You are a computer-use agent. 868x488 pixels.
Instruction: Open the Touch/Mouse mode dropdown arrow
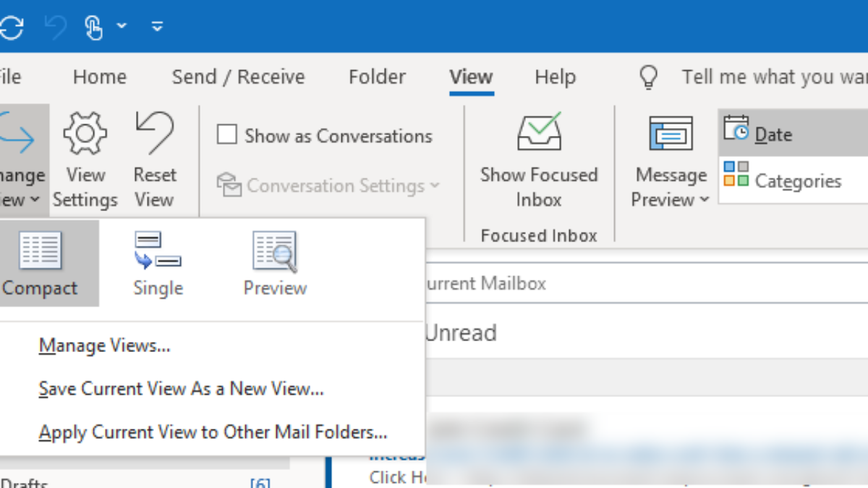coord(122,26)
